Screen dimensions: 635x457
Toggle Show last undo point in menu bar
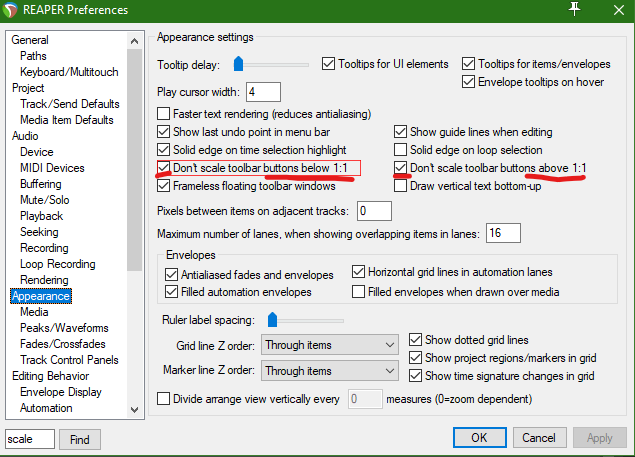click(163, 132)
